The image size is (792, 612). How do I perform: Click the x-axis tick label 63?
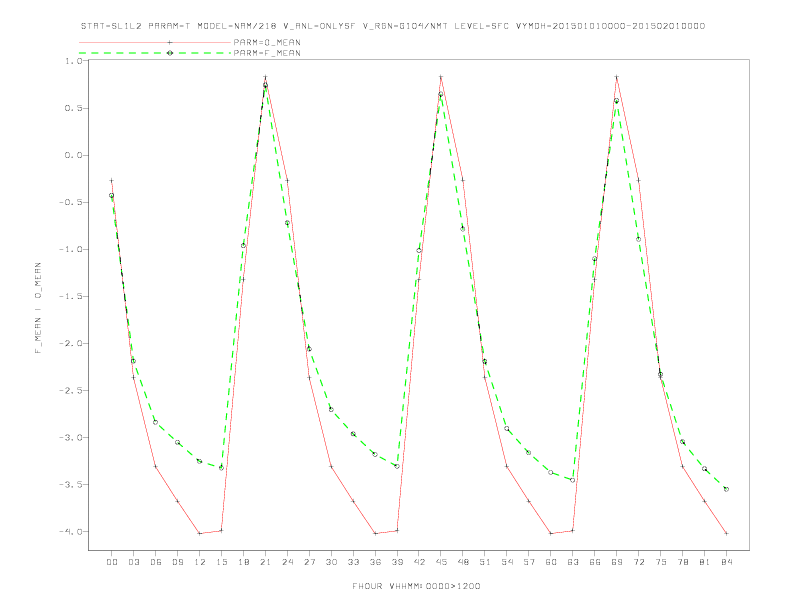click(x=573, y=562)
